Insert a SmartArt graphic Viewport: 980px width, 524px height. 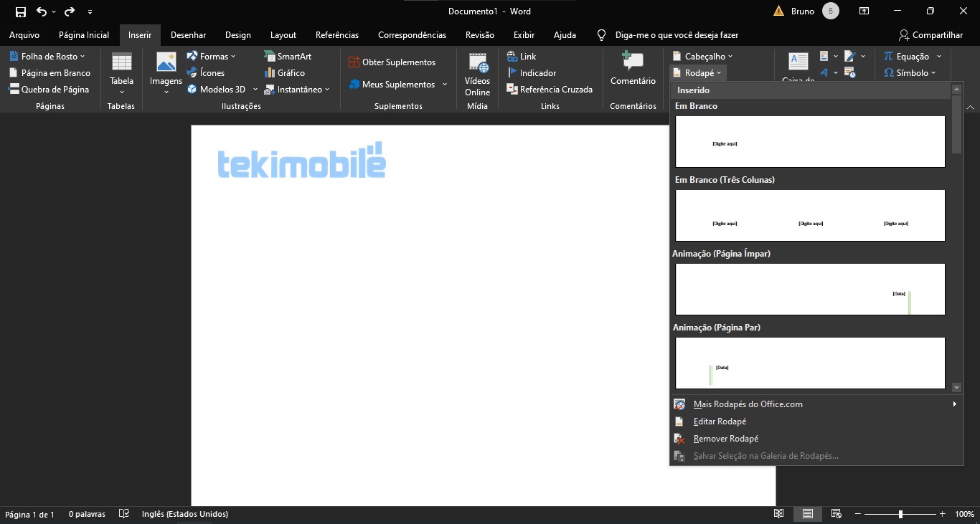click(x=288, y=56)
